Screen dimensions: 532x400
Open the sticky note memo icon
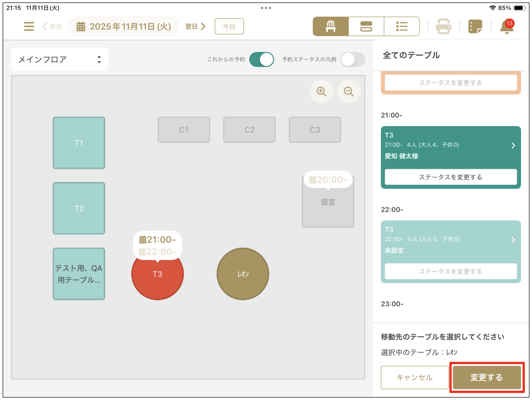(475, 26)
